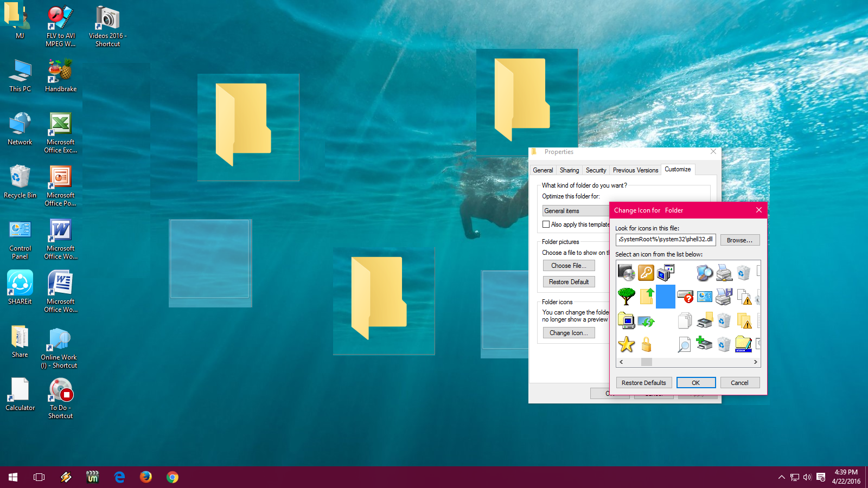This screenshot has width=868, height=488.
Task: Click the Browse button to find icon files
Action: [739, 240]
